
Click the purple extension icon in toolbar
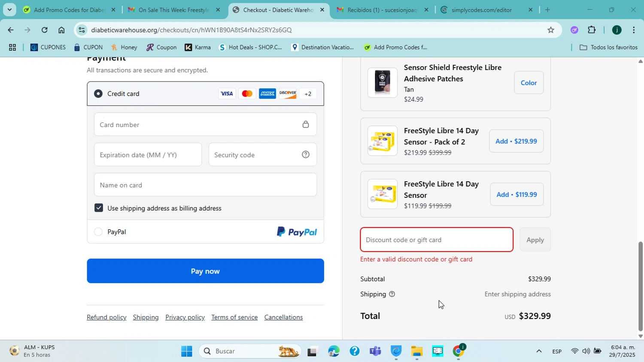[574, 30]
